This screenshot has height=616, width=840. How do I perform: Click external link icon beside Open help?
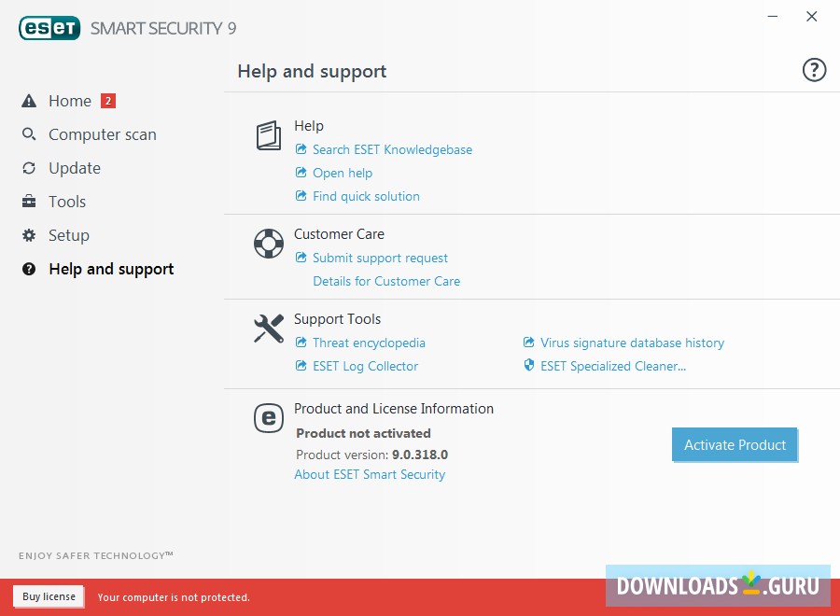click(301, 173)
